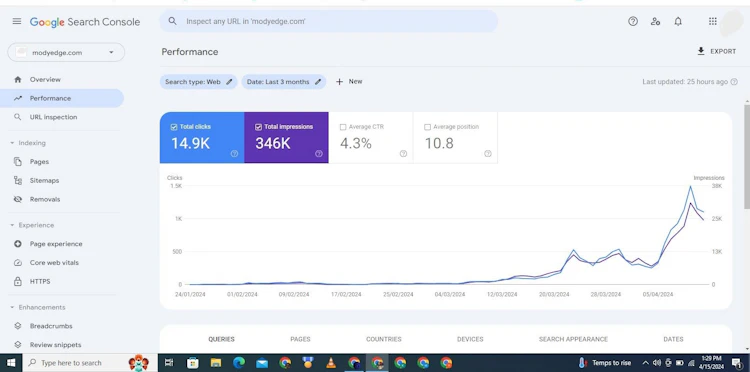Select Performance in sidebar
Image resolution: width=750 pixels, height=372 pixels.
click(62, 98)
